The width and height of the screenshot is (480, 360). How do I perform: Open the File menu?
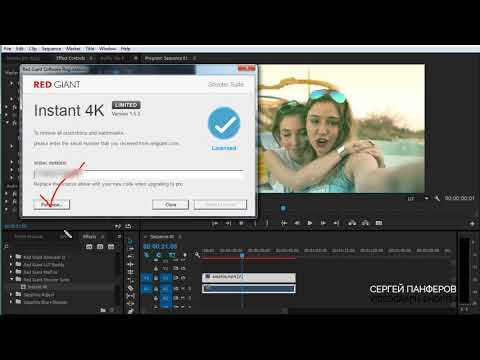click(7, 49)
